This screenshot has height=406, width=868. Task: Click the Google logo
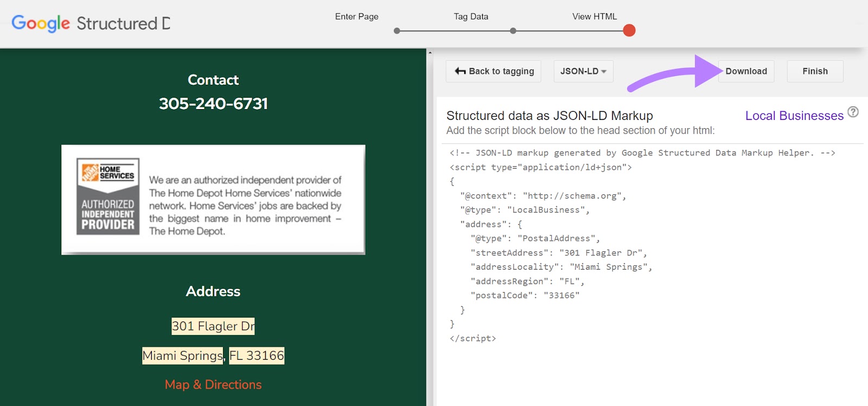click(x=41, y=23)
